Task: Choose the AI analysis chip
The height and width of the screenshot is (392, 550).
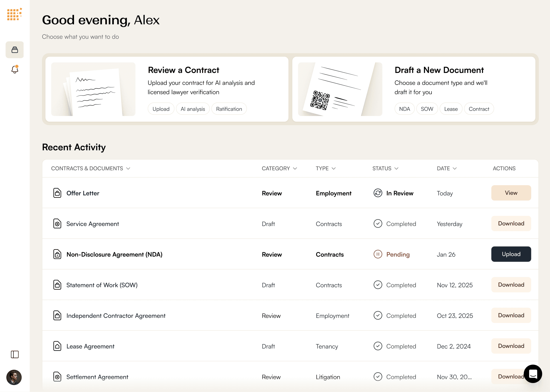Action: coord(193,109)
